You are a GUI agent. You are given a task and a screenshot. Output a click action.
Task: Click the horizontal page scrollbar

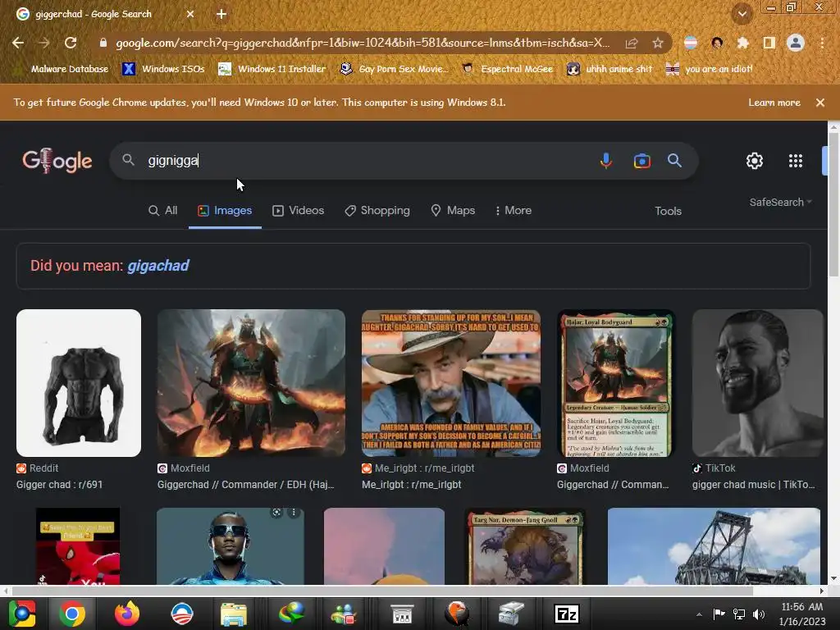(382, 591)
